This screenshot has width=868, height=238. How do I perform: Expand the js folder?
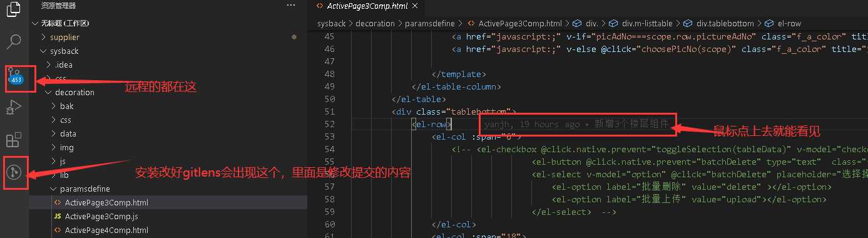(54, 161)
